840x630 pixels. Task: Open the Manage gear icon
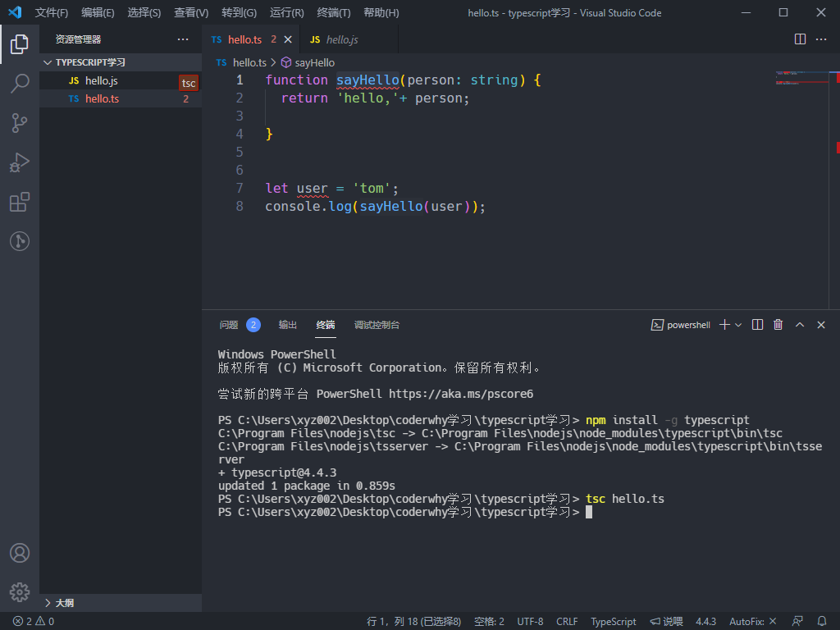pos(20,592)
